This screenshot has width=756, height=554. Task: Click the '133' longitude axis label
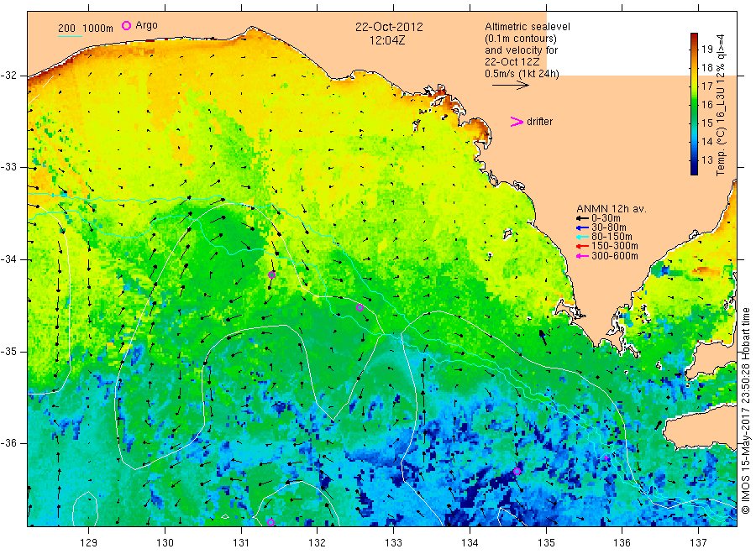coord(393,543)
